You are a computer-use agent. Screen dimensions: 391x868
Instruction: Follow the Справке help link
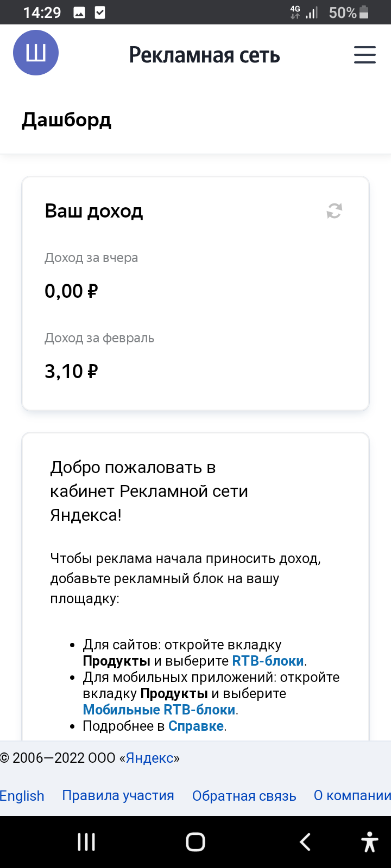pos(196,726)
